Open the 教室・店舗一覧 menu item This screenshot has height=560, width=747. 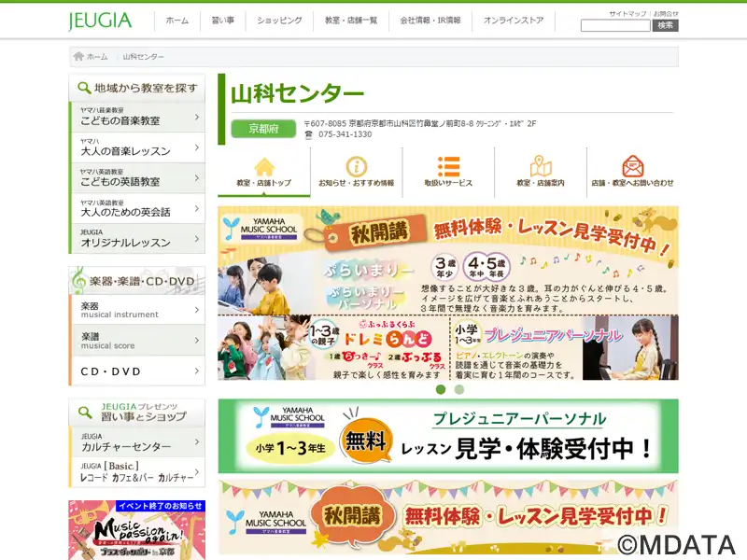click(351, 21)
